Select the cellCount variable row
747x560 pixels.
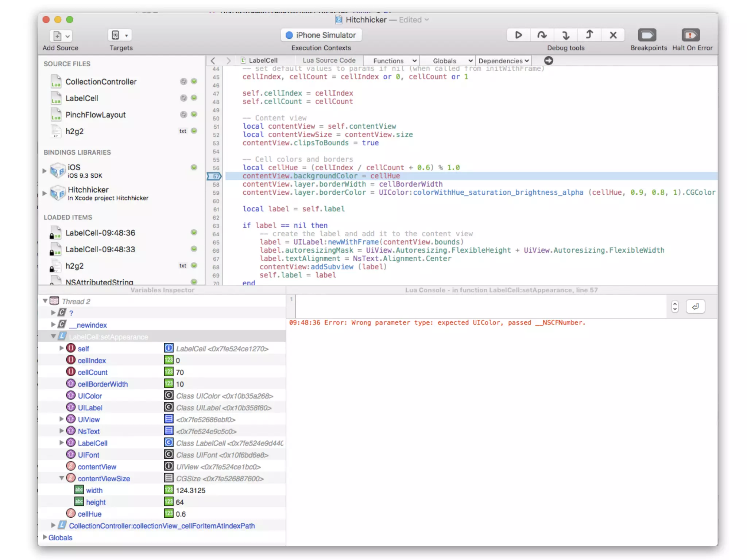pyautogui.click(x=162, y=372)
